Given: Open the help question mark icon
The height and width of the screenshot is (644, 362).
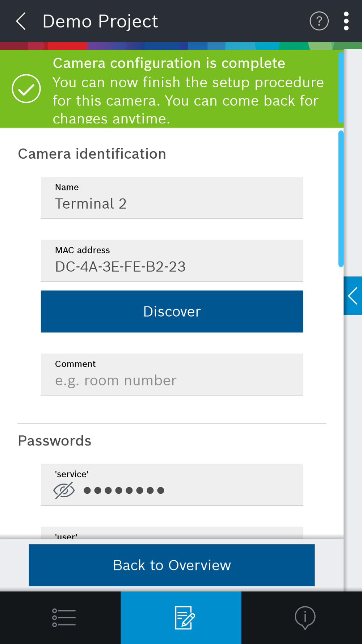Looking at the screenshot, I should (x=319, y=21).
